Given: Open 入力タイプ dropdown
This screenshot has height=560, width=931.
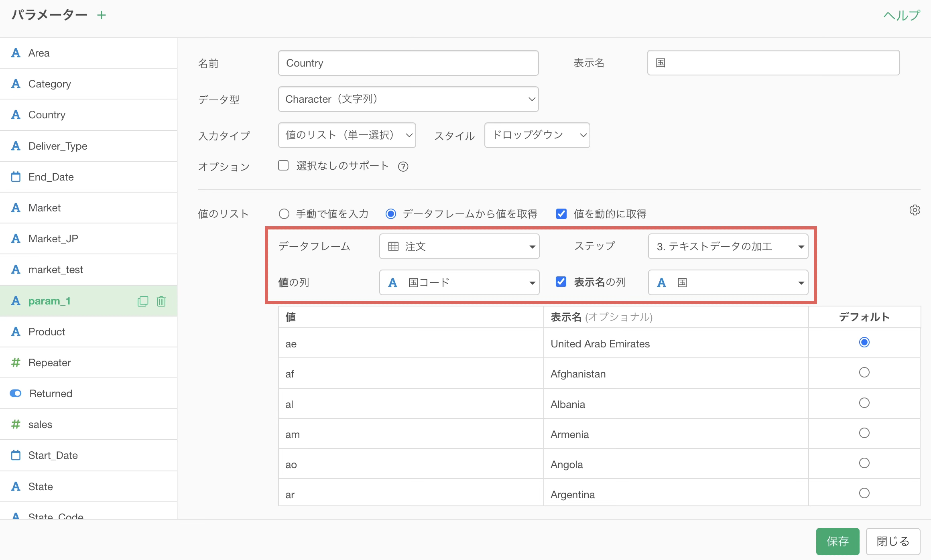Looking at the screenshot, I should (x=347, y=135).
